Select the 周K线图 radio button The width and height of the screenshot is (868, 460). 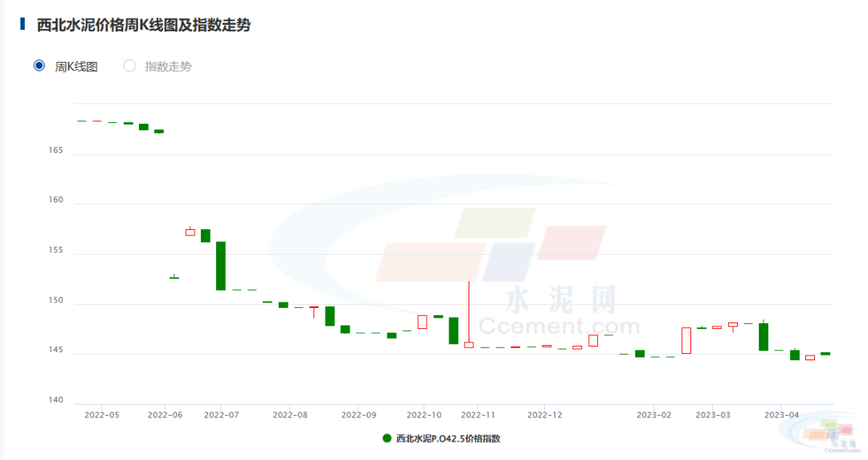pyautogui.click(x=39, y=66)
